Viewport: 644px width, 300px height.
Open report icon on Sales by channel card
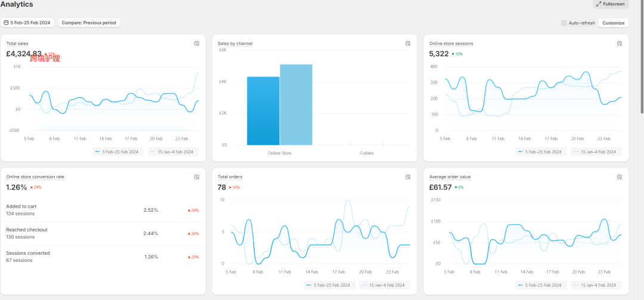pyautogui.click(x=408, y=44)
